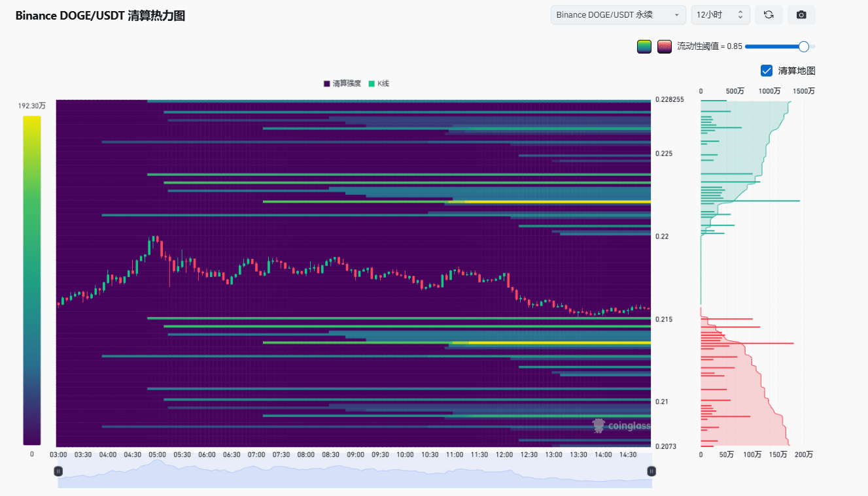Uncheck the 清算地图 checkbox
This screenshot has width=868, height=496.
coord(767,71)
